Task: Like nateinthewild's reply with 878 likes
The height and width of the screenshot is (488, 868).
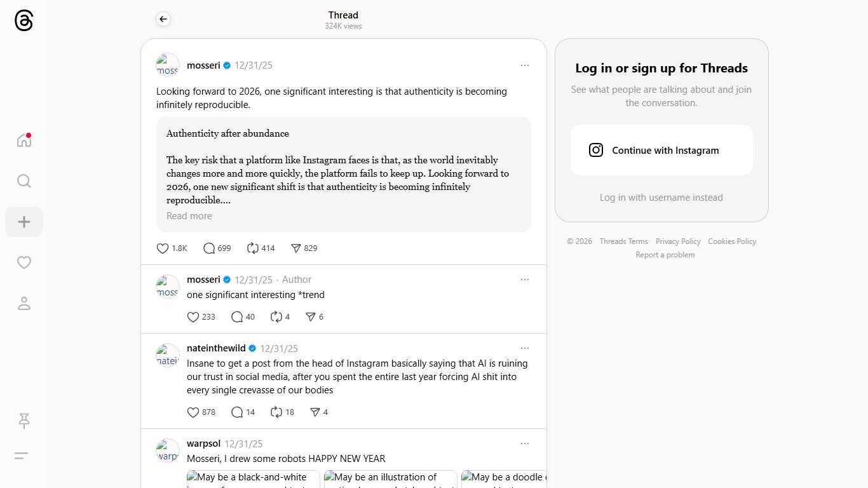Action: [x=193, y=412]
